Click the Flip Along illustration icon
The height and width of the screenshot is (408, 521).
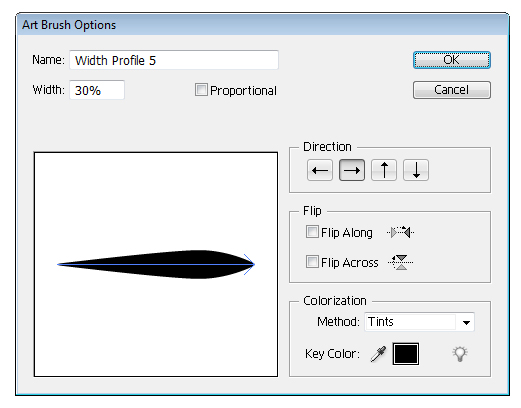pos(400,232)
